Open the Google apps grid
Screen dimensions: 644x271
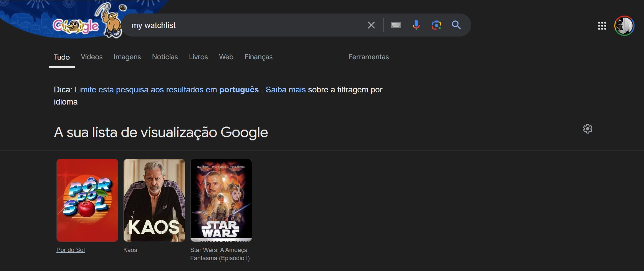pyautogui.click(x=602, y=26)
